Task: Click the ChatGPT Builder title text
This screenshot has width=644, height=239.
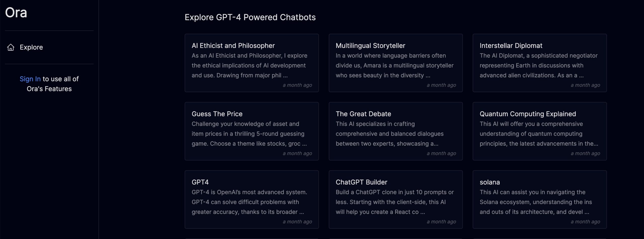Action: tap(361, 182)
